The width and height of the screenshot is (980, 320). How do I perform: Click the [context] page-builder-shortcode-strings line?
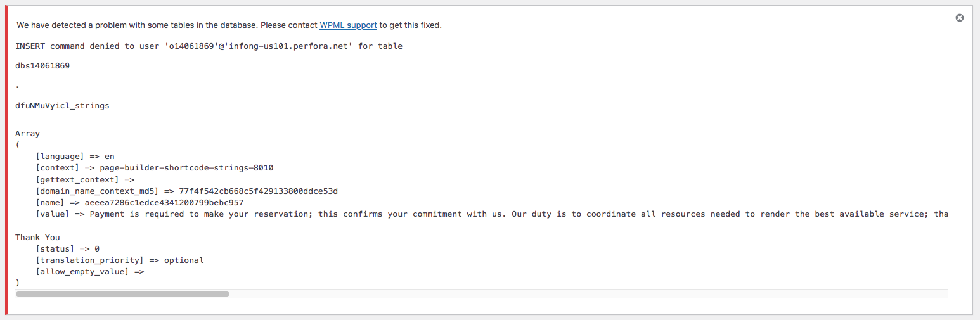point(155,168)
